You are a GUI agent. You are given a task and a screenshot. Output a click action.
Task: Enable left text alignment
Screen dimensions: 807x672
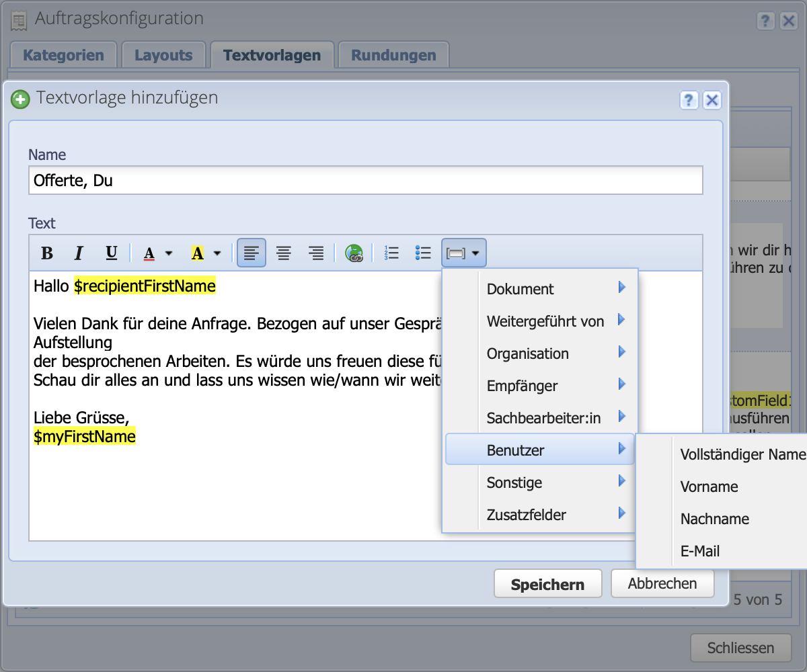[251, 253]
